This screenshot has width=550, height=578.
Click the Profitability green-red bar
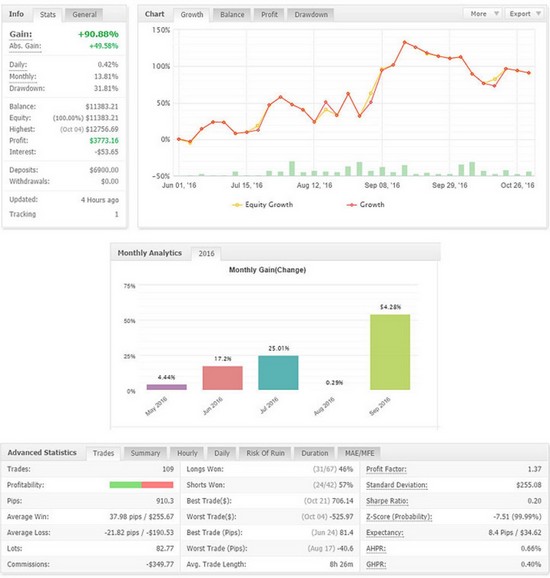click(x=141, y=485)
